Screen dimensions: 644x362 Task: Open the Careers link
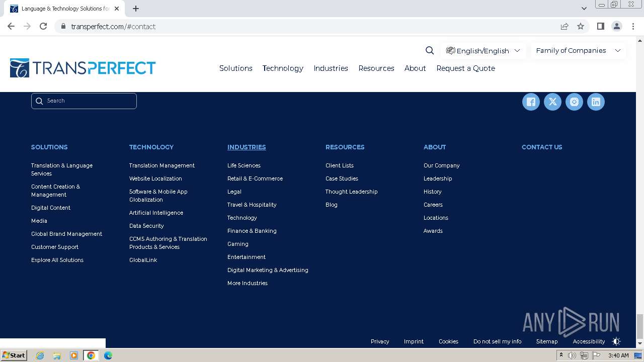click(x=433, y=205)
